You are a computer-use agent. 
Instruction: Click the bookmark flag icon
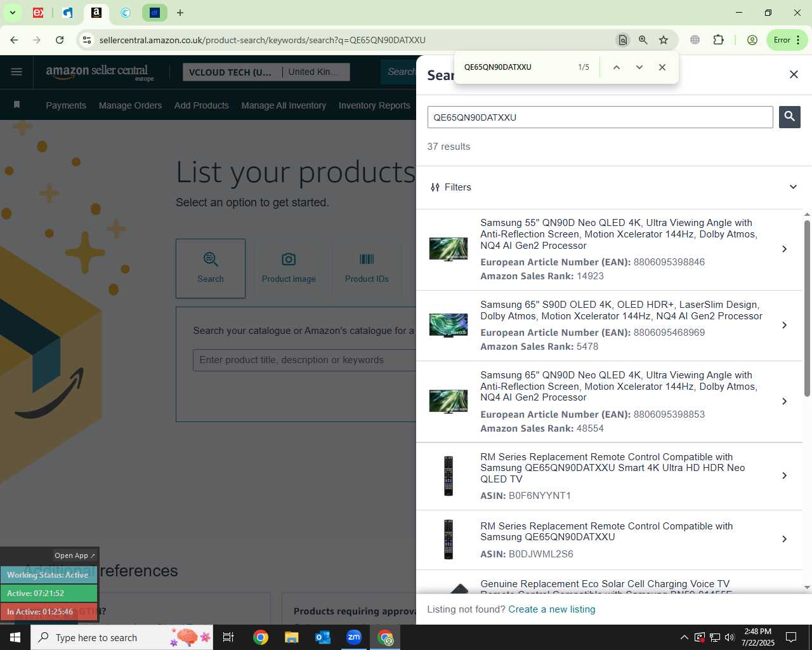click(17, 105)
